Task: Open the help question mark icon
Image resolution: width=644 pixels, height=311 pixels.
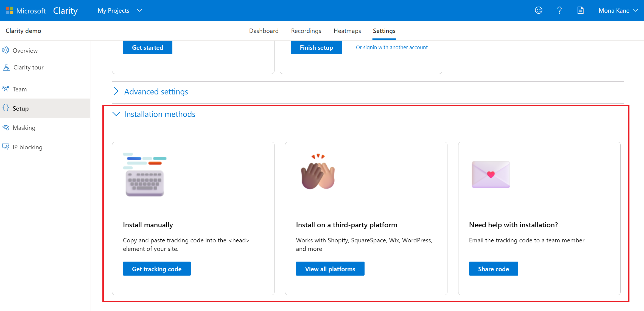Action: pyautogui.click(x=559, y=10)
